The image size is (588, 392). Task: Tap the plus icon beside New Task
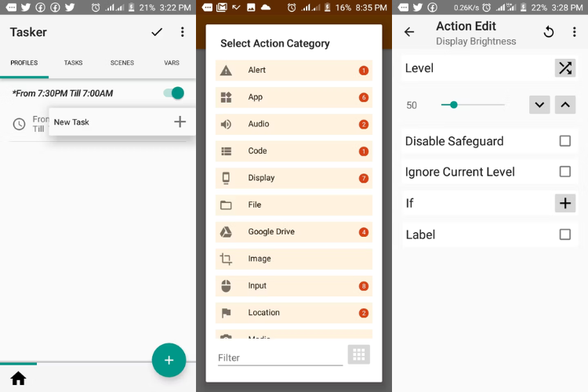pos(180,122)
